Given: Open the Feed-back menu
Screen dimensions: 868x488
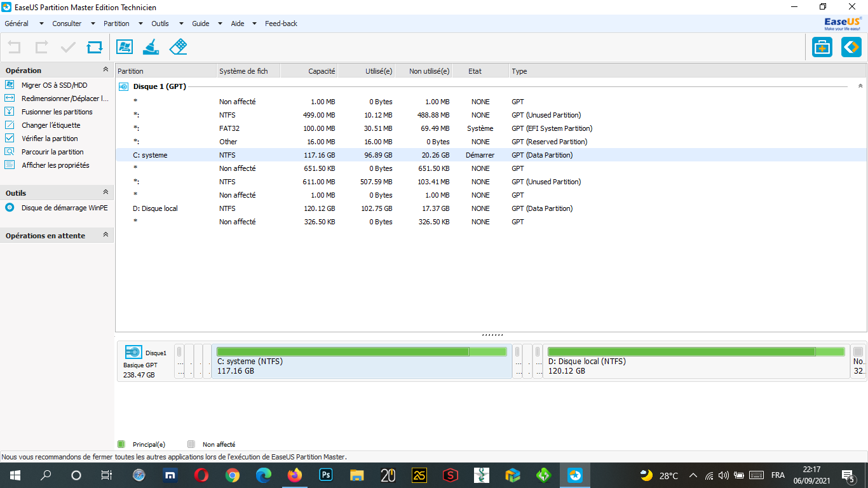Looking at the screenshot, I should click(x=281, y=24).
